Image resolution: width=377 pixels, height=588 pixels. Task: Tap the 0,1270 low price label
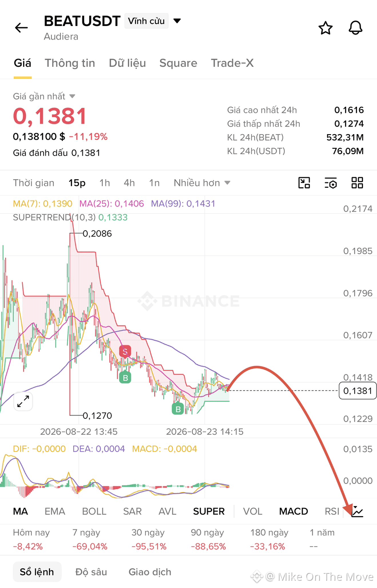[x=97, y=416]
